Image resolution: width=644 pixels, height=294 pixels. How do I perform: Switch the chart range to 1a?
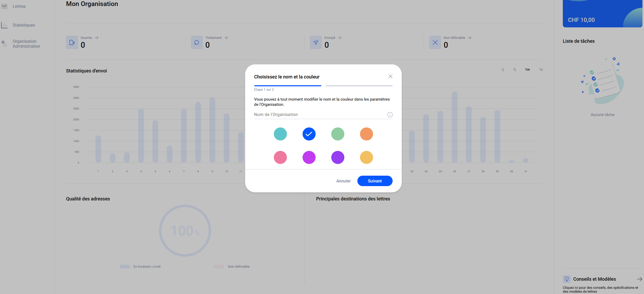pos(541,70)
